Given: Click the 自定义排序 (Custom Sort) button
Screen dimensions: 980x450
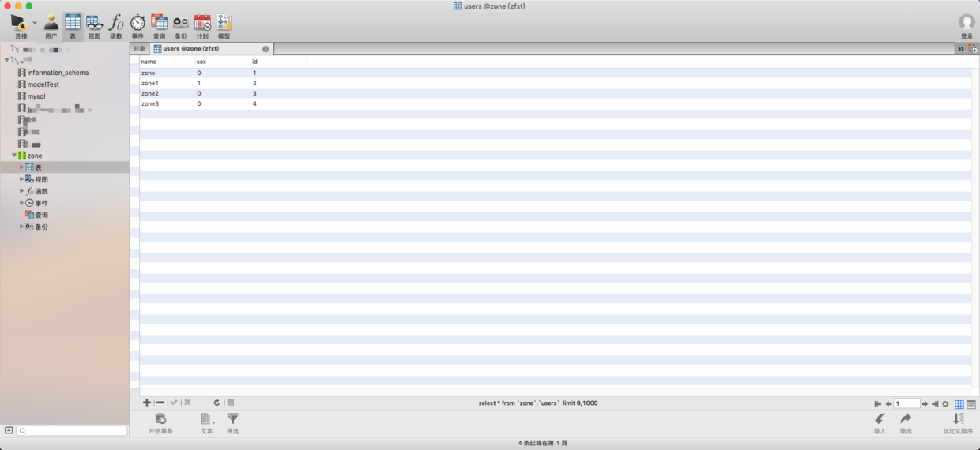Looking at the screenshot, I should pos(958,423).
